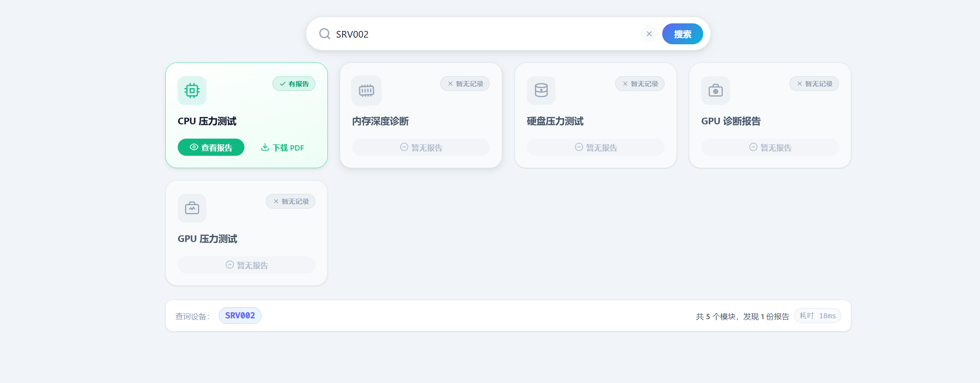Screen dimensions: 980x383
Task: Click 暂无报告 button under GPU 诊断报告
Action: pos(770,147)
